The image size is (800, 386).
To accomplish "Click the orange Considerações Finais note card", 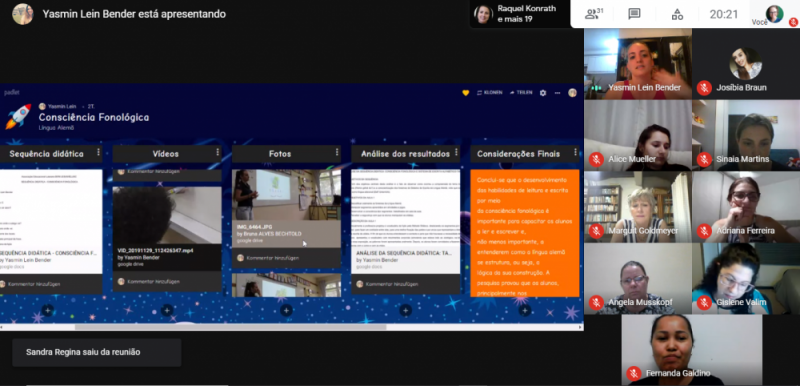I will (x=525, y=233).
